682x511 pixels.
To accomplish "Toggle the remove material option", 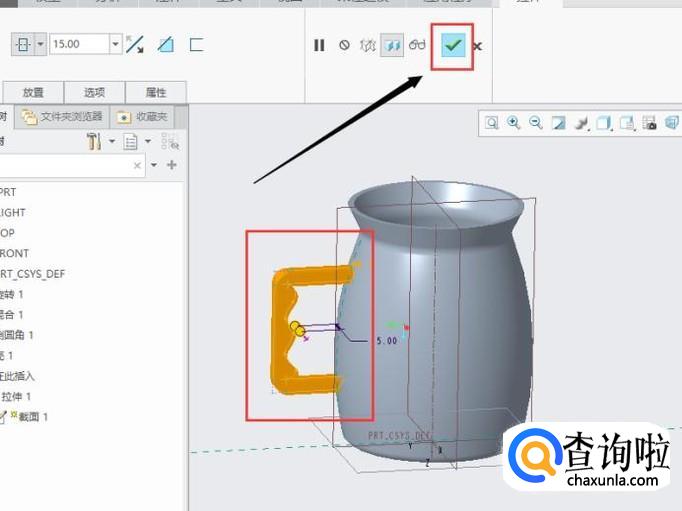I will tap(166, 44).
